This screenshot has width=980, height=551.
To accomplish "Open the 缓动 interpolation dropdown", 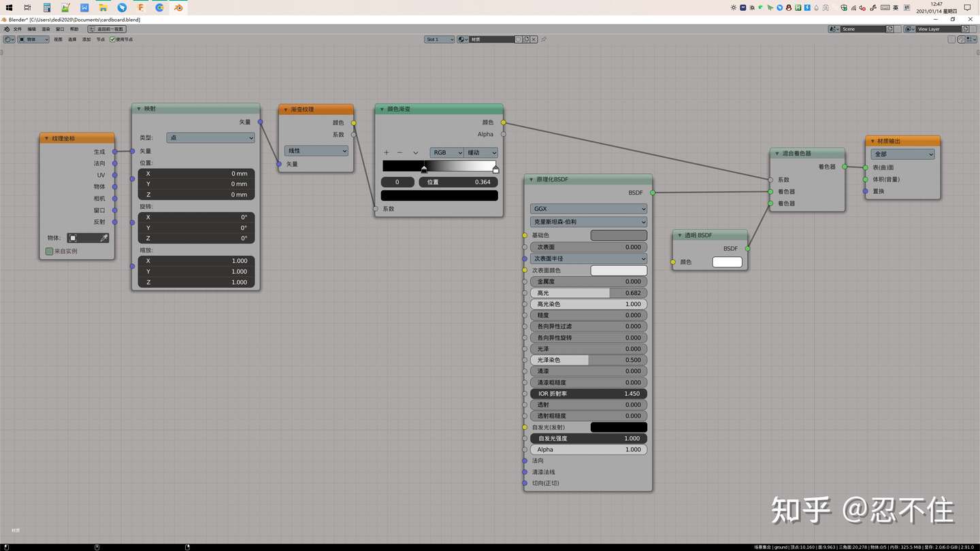I will click(x=481, y=152).
